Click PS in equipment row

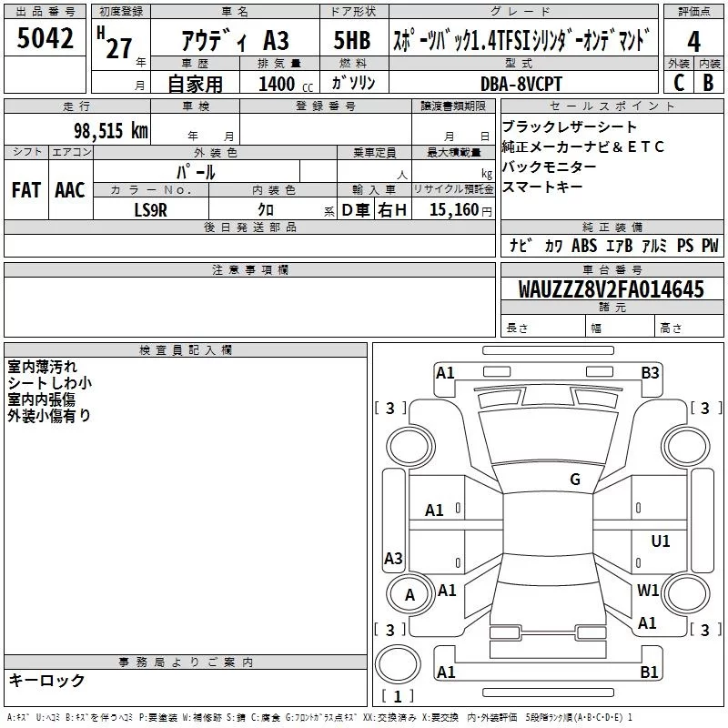point(685,245)
